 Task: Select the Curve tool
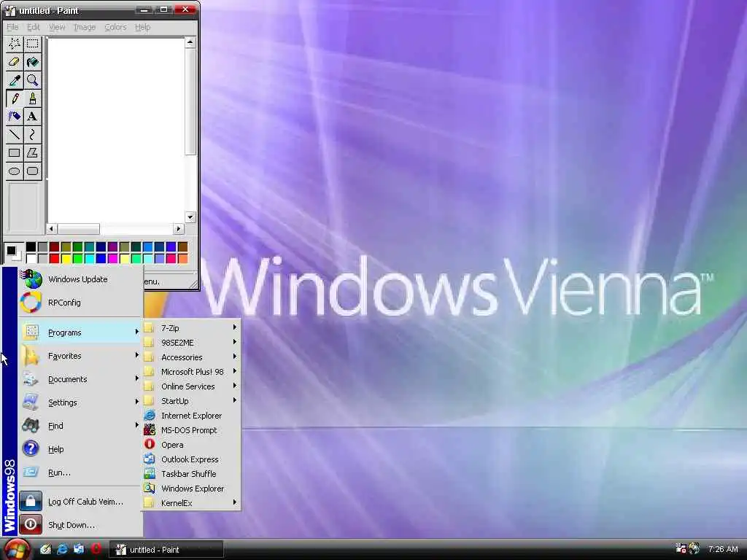coord(32,135)
